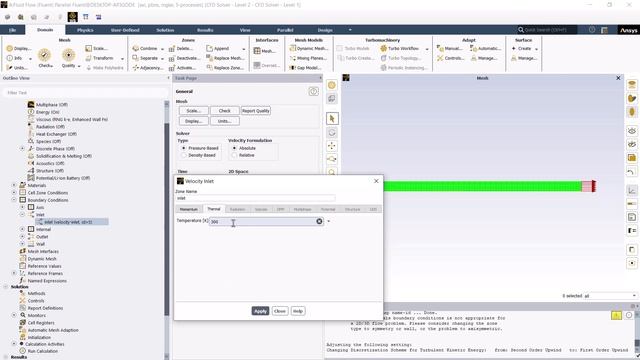Viewport: 640px width, 360px height.
Task: Open Dynamic Mesh from Mesh Models
Action: 309,49
